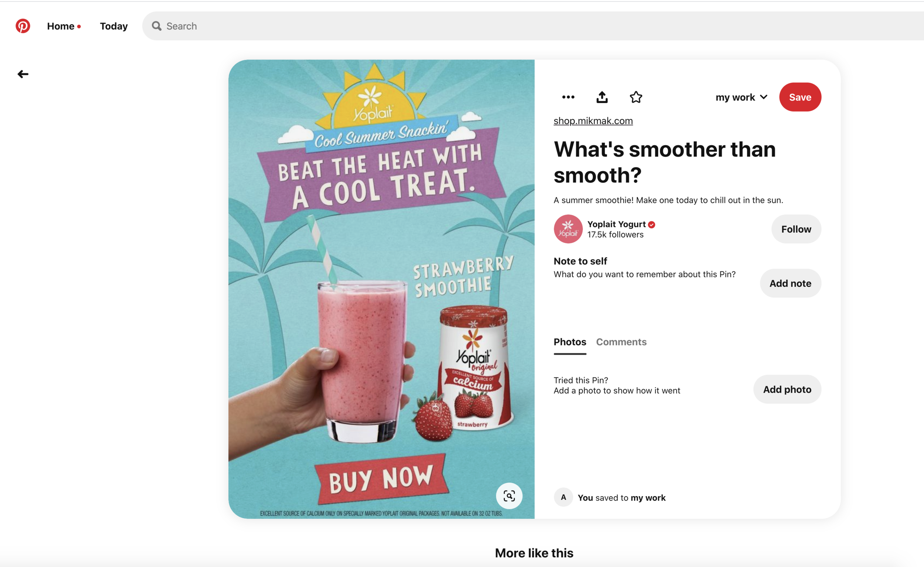Open the Yoplait Yogurt profile avatar
924x567 pixels.
[568, 229]
